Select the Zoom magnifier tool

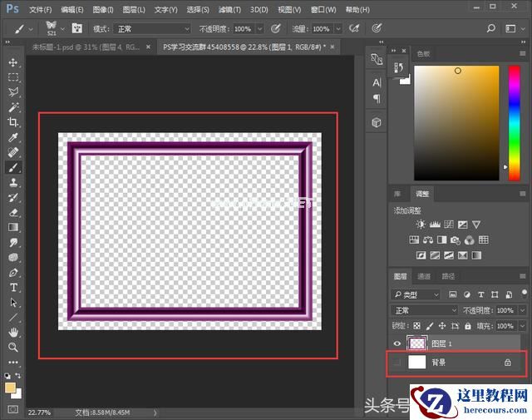[13, 347]
